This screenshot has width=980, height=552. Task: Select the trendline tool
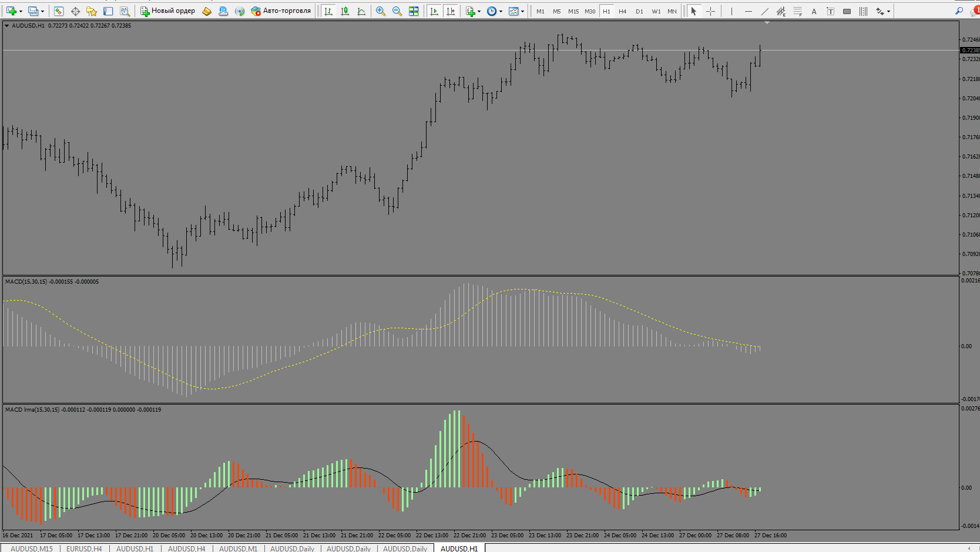764,11
